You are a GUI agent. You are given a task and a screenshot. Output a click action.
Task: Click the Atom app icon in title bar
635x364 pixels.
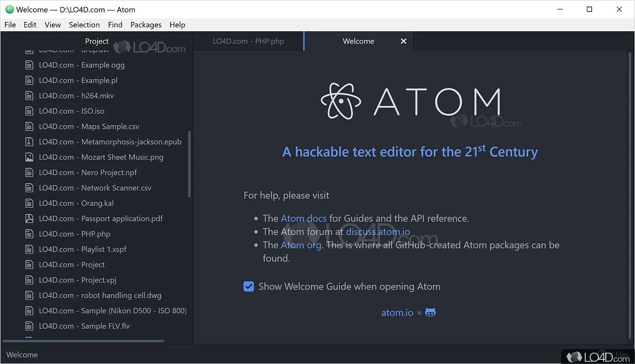point(9,9)
